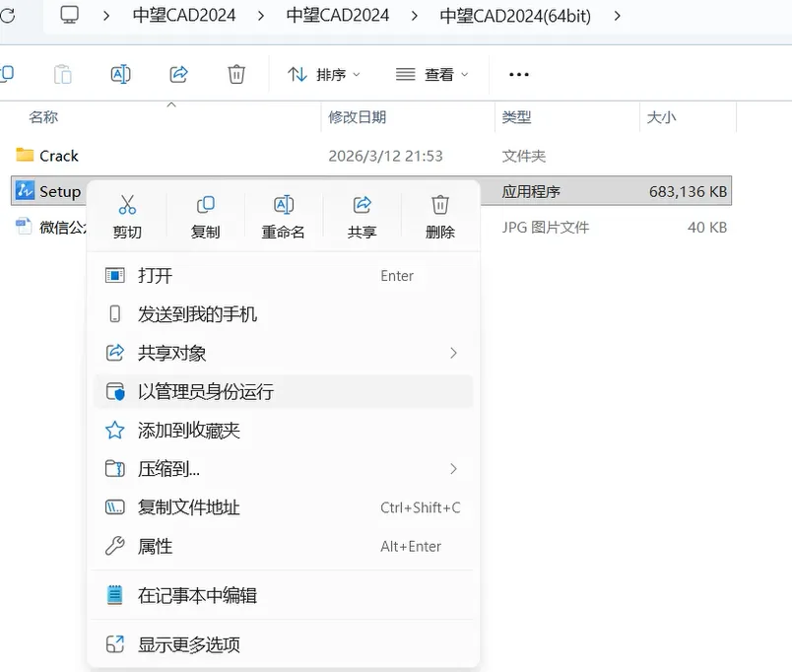Choose 添加到收藏夹 menu entry
This screenshot has width=792, height=672.
(x=284, y=431)
